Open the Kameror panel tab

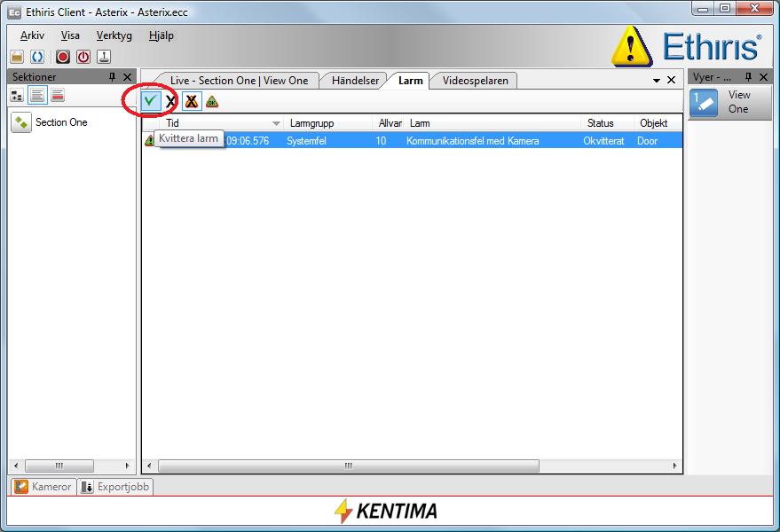pyautogui.click(x=43, y=487)
